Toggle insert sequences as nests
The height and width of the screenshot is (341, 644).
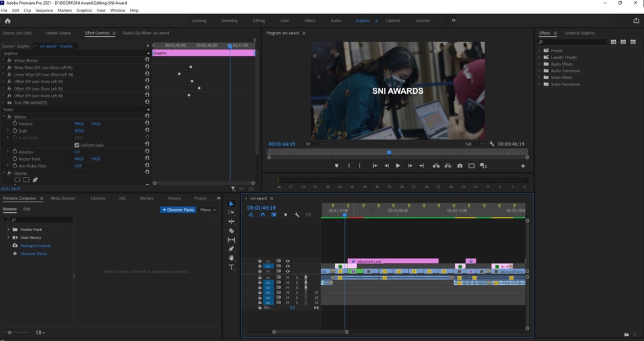[251, 215]
